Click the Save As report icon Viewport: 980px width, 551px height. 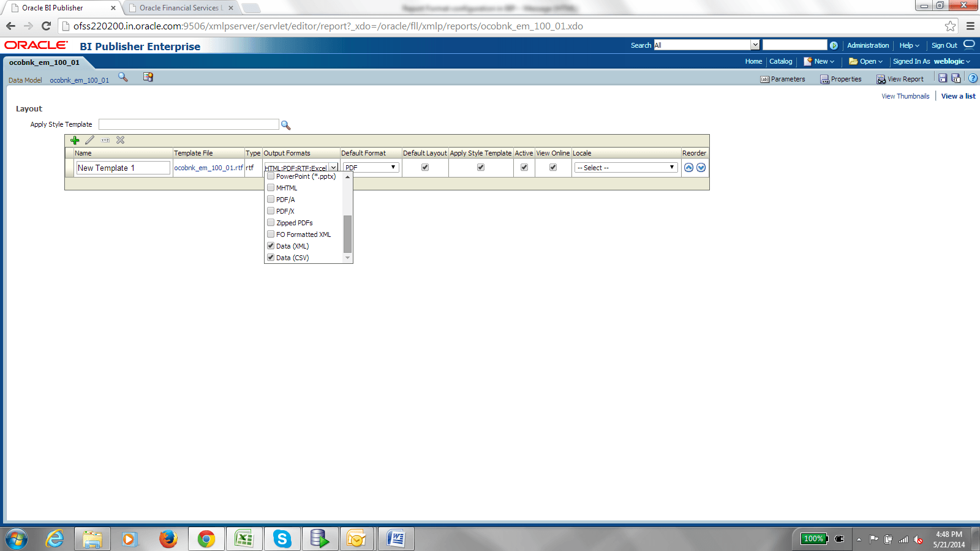tap(956, 78)
